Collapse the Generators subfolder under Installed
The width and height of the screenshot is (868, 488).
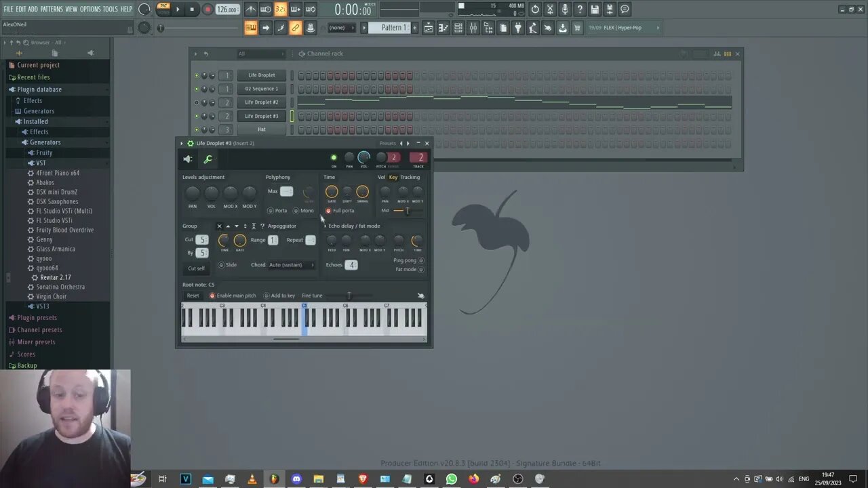point(45,142)
